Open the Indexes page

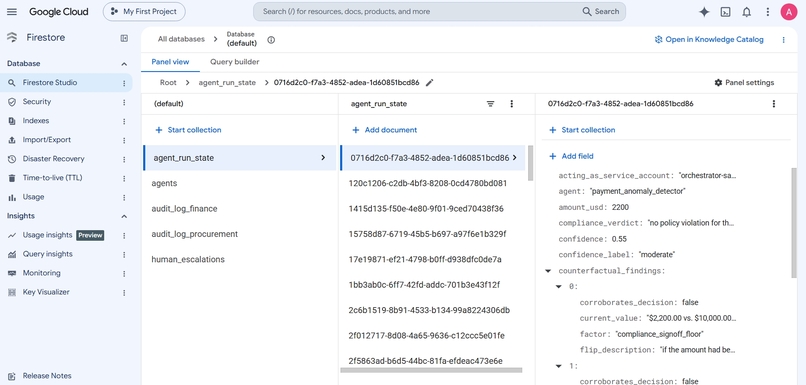point(36,121)
